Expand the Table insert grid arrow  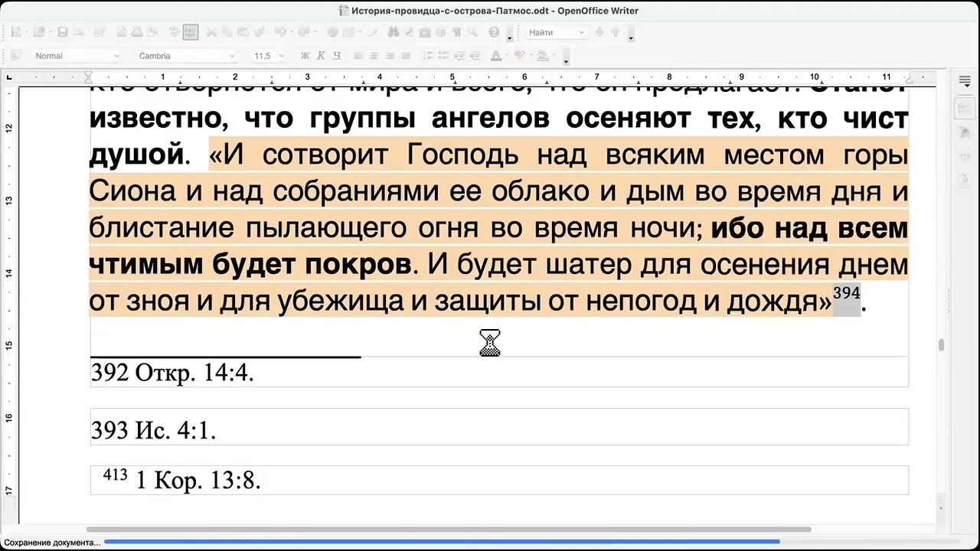coord(359,32)
